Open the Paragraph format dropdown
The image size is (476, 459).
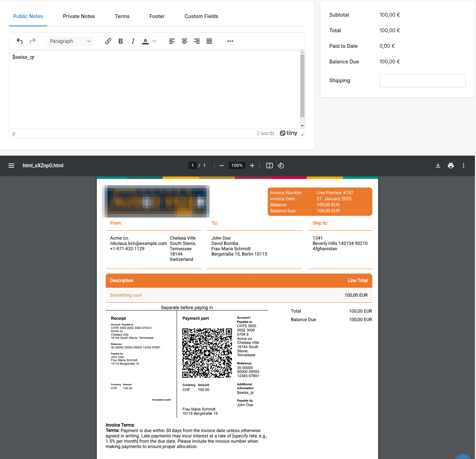(70, 41)
